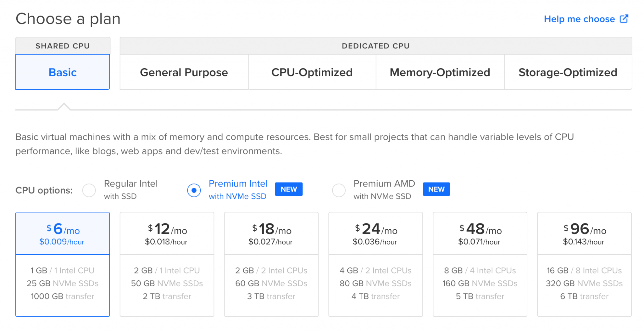
Task: Select the $18/mo plan card
Action: (x=271, y=264)
